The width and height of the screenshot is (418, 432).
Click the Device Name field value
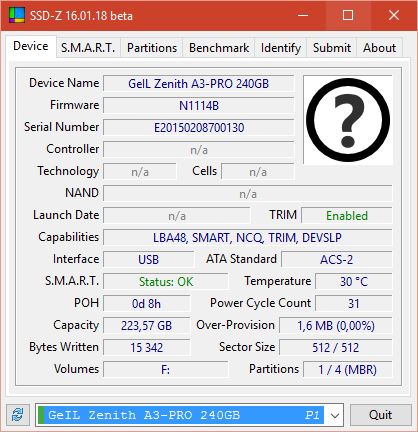click(x=199, y=83)
